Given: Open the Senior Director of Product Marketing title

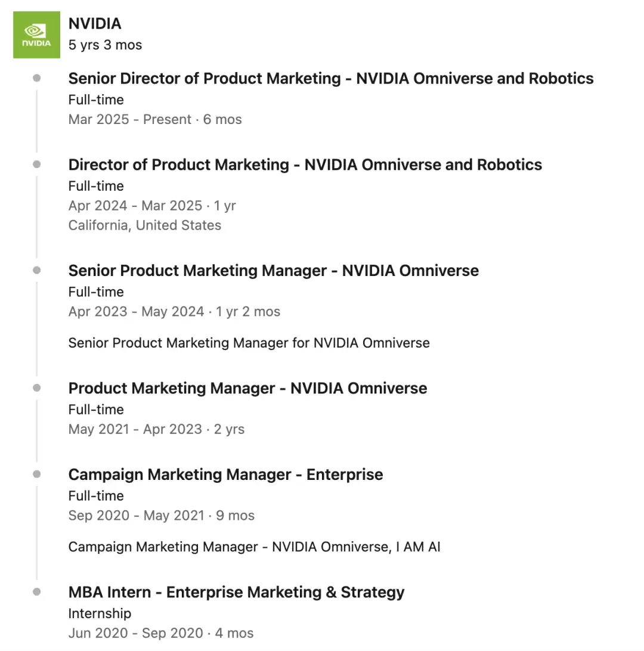Looking at the screenshot, I should (331, 79).
